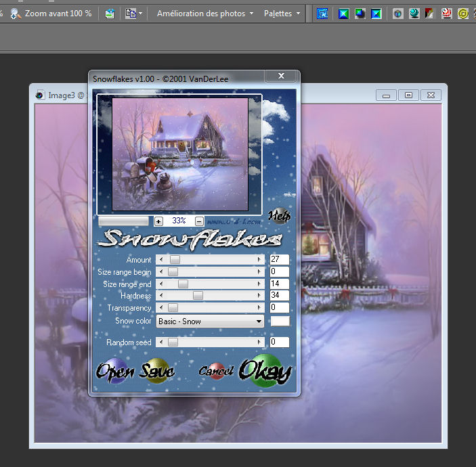Click the red and black page curl icon
Image resolution: width=476 pixels, height=467 pixels.
(429, 14)
